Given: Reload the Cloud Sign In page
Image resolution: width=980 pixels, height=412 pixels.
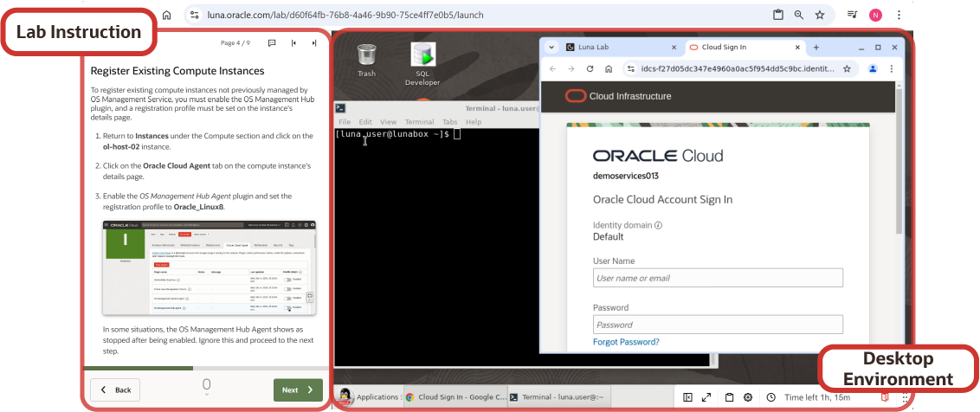Looking at the screenshot, I should (590, 68).
